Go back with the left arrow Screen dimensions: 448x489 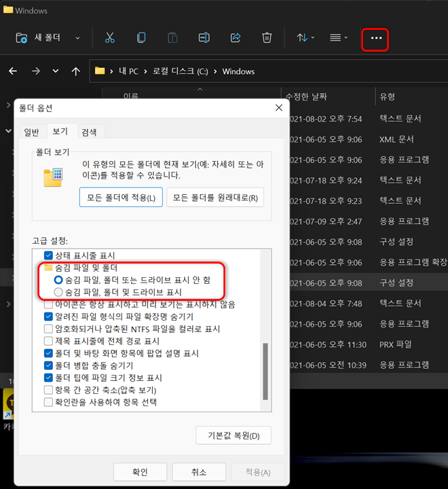point(13,71)
